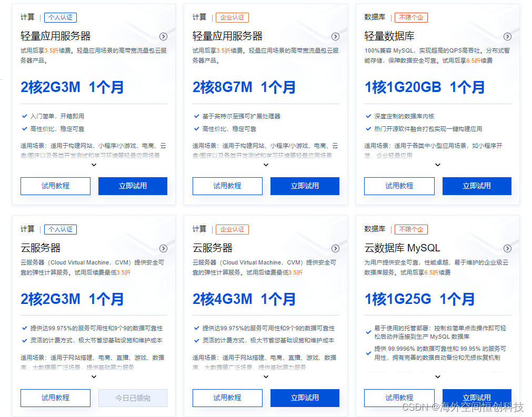Expand description chevron on 轻量数据库 card

click(438, 165)
